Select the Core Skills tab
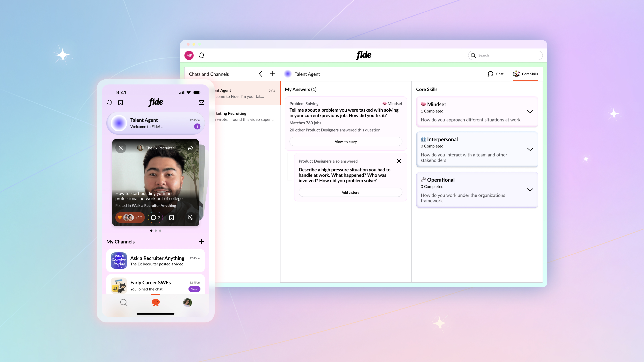This screenshot has height=362, width=644. [x=525, y=74]
